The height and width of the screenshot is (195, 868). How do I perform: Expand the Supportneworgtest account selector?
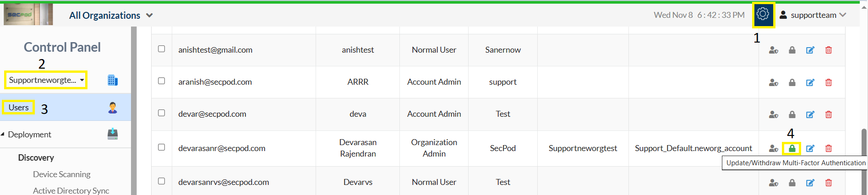(46, 80)
